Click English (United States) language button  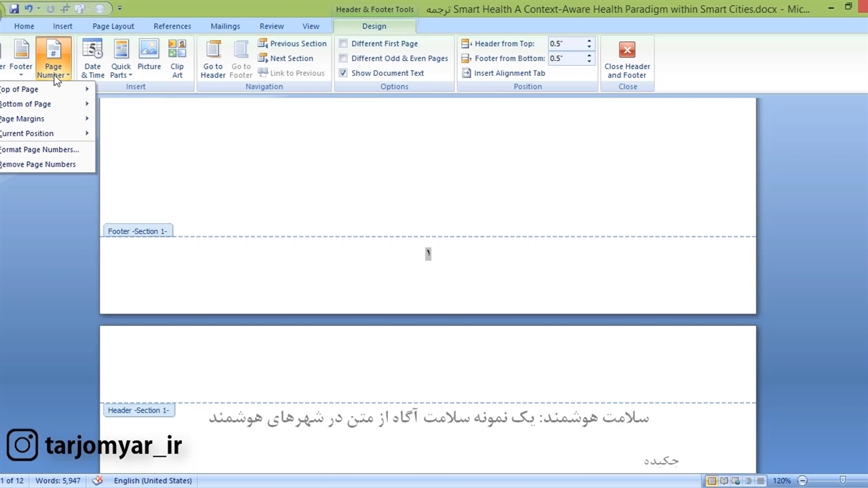(153, 481)
